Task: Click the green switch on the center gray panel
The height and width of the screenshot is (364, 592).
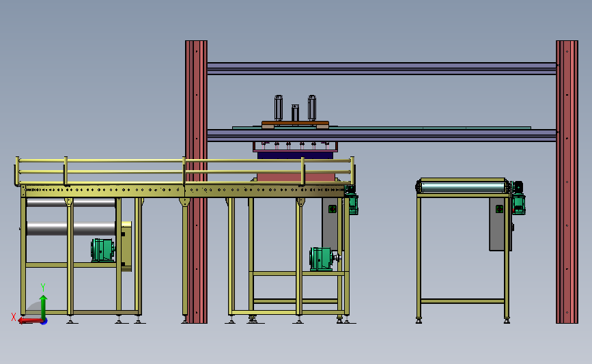Action: point(333,209)
